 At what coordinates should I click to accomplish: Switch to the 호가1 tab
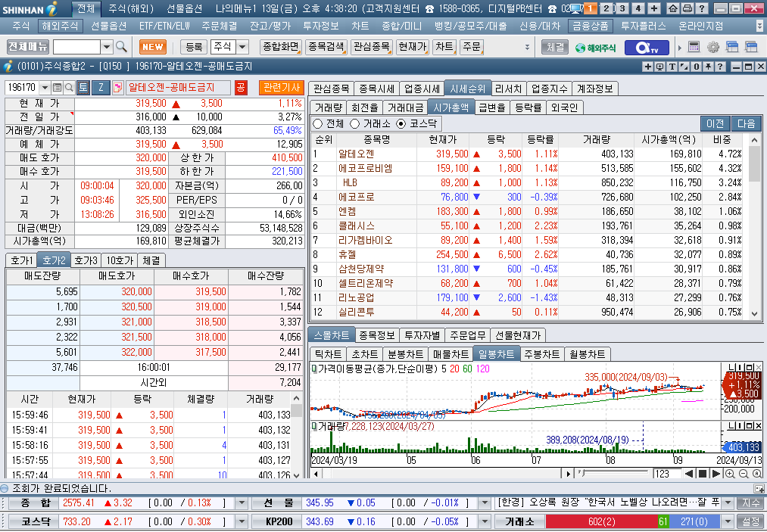(x=22, y=260)
